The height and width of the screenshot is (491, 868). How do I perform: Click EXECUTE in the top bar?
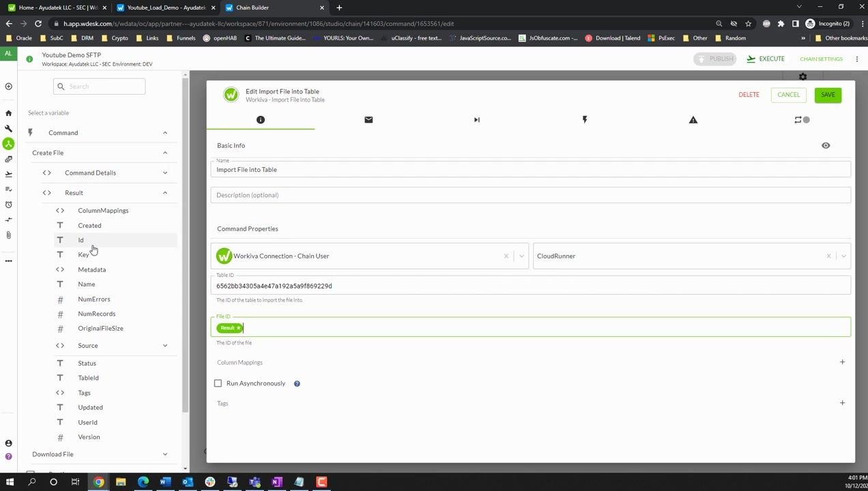pos(766,59)
